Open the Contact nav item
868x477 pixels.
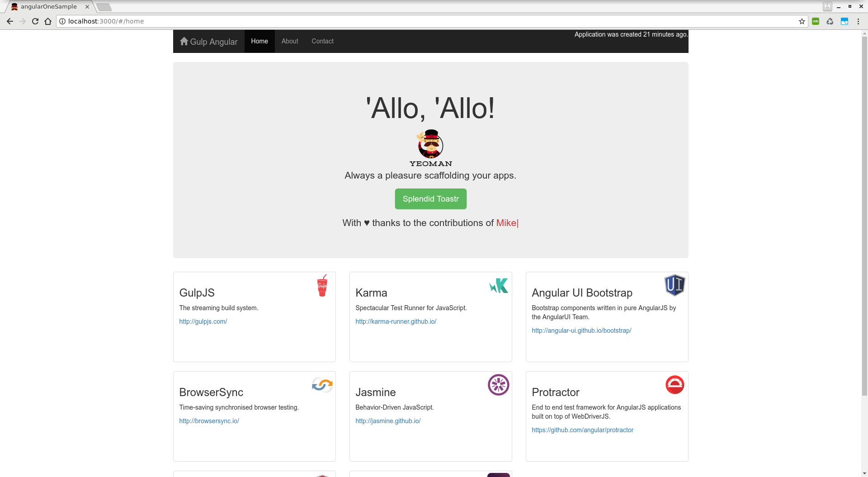[x=323, y=41]
